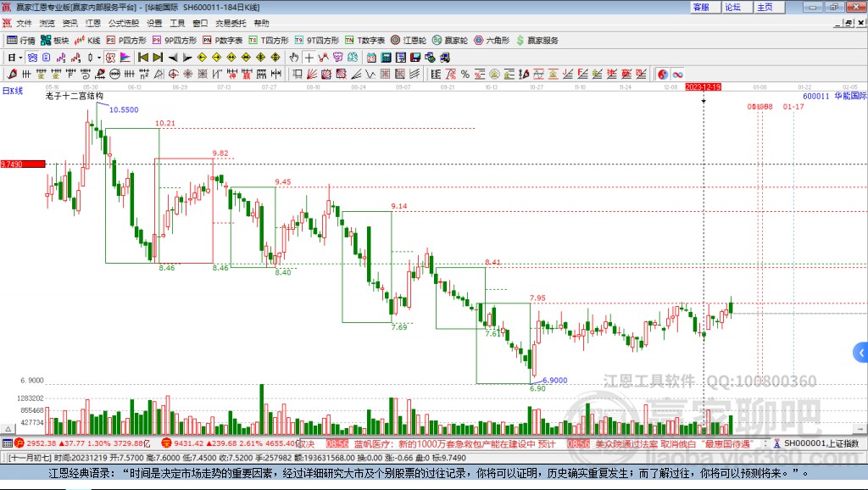Expand the 日 period dropdown
The width and height of the screenshot is (868, 490).
(x=20, y=58)
